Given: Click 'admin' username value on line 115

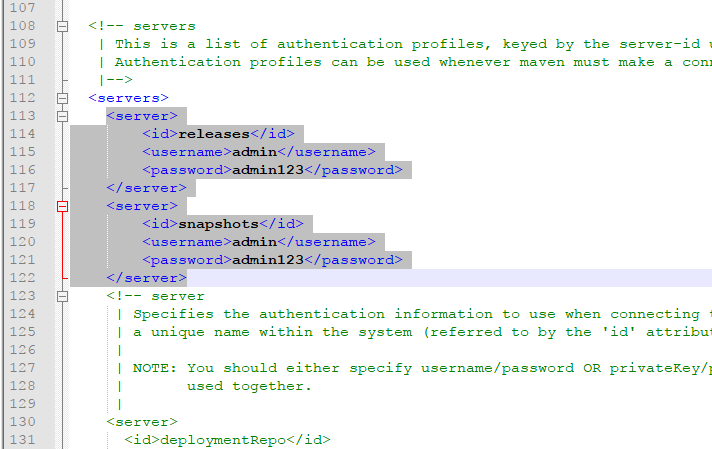Looking at the screenshot, I should pos(254,152).
